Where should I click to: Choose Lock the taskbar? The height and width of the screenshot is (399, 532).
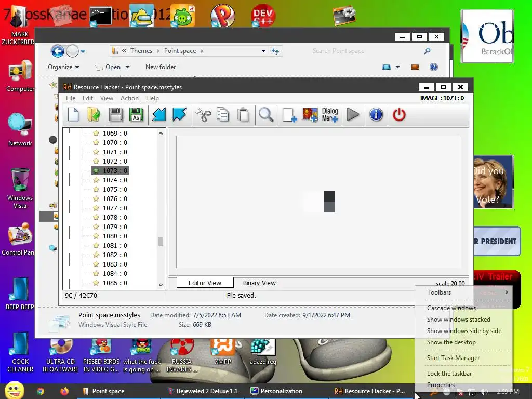tap(449, 374)
